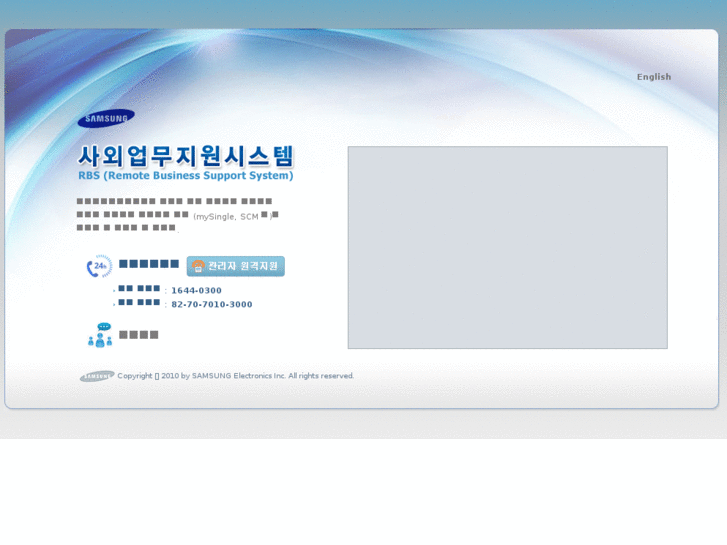Click the large gray login panel
727x545 pixels.
[508, 248]
